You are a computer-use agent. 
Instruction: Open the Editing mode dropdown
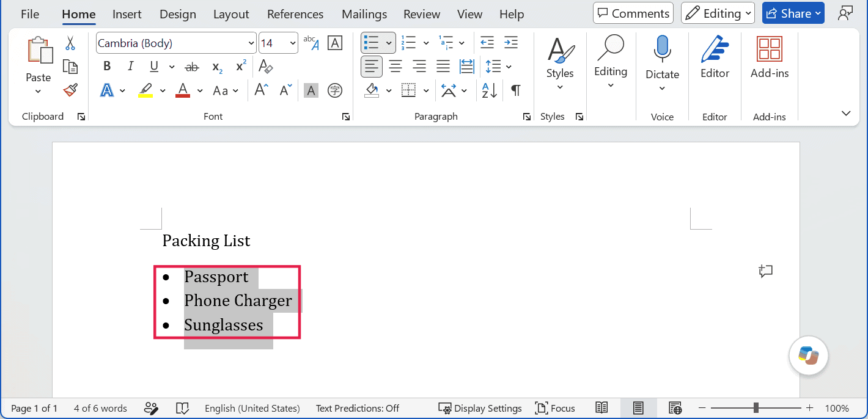pyautogui.click(x=718, y=13)
